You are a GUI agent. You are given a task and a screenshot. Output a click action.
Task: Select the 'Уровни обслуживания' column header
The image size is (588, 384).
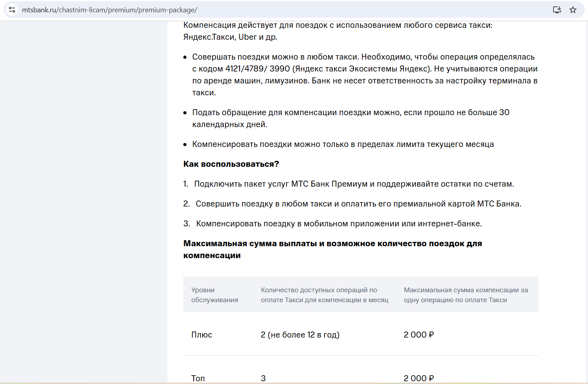215,295
